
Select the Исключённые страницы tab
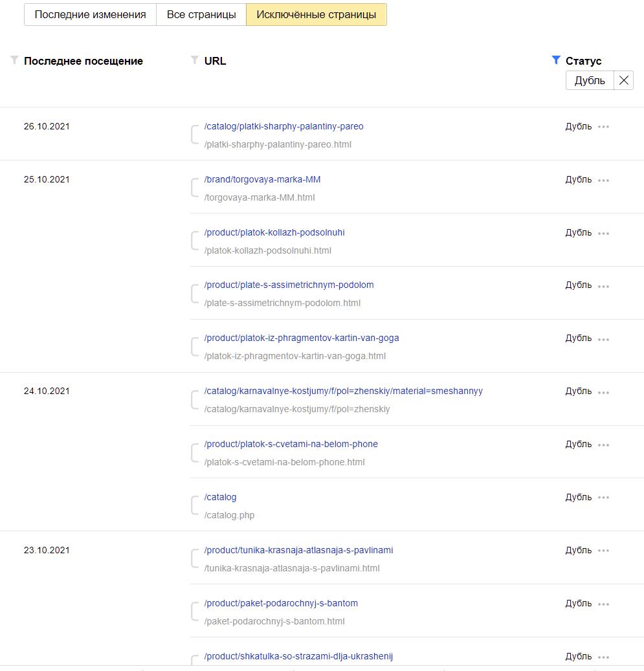[x=316, y=14]
